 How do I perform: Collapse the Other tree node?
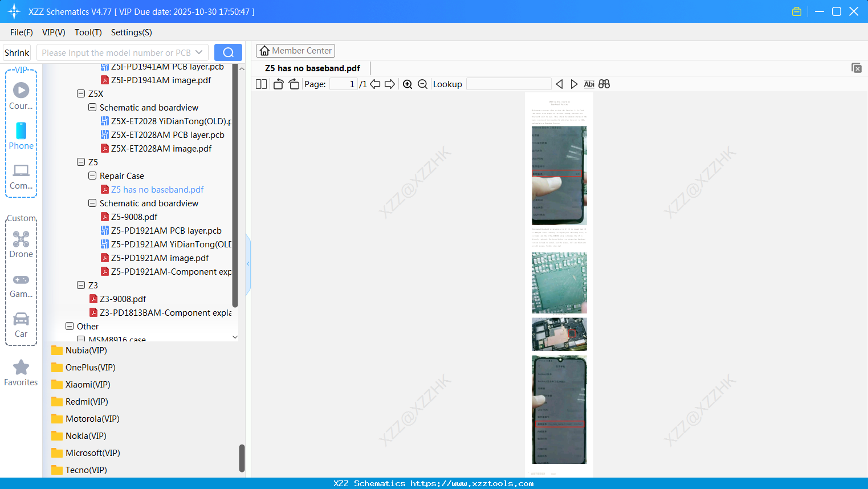click(x=70, y=326)
